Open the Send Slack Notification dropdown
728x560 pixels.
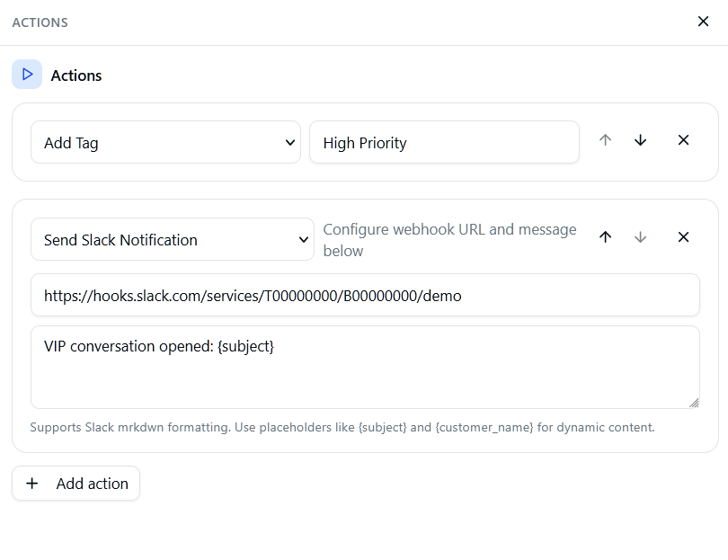point(173,239)
